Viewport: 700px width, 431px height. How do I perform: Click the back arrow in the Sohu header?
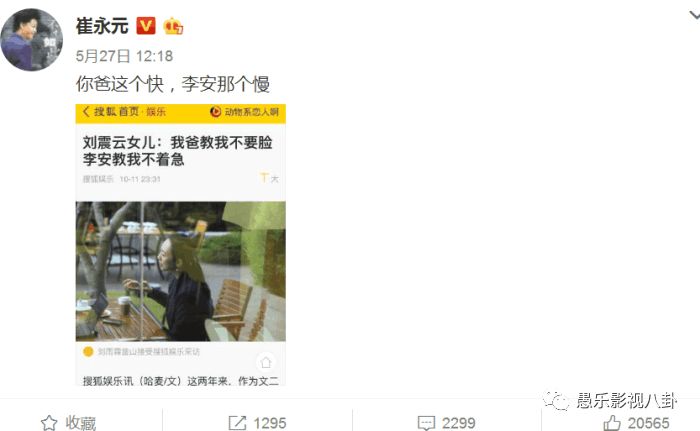click(x=86, y=112)
